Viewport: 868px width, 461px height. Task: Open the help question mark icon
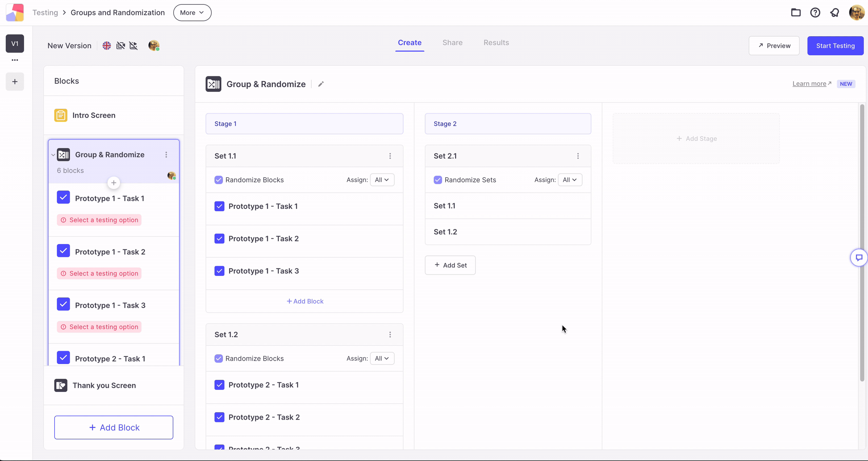pos(815,13)
